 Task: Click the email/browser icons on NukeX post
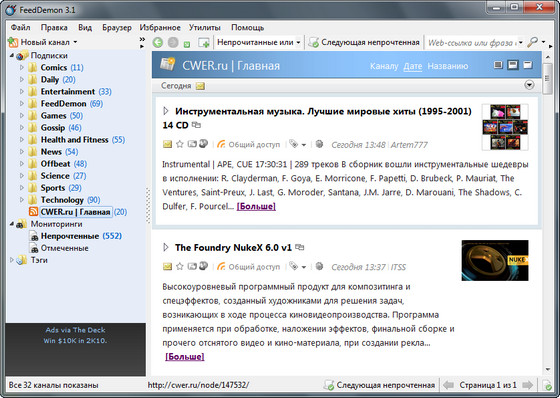198,266
